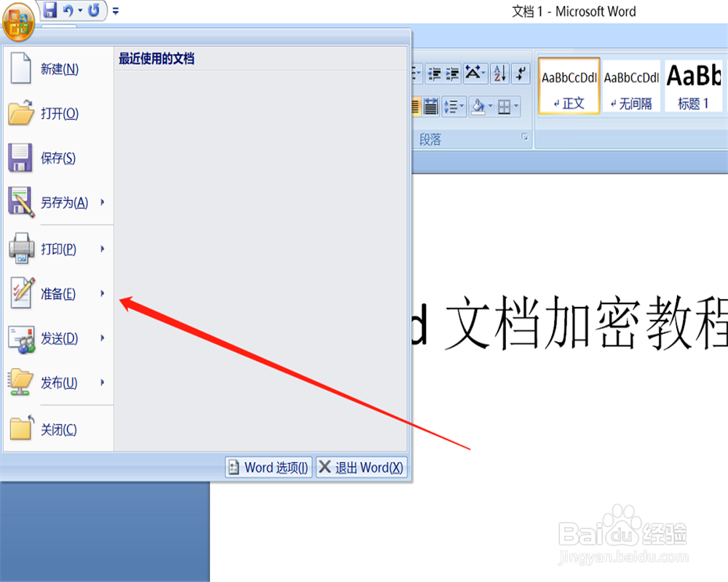Click the document heading text 文档加密教程
Screen dimensions: 728x582
click(x=586, y=323)
